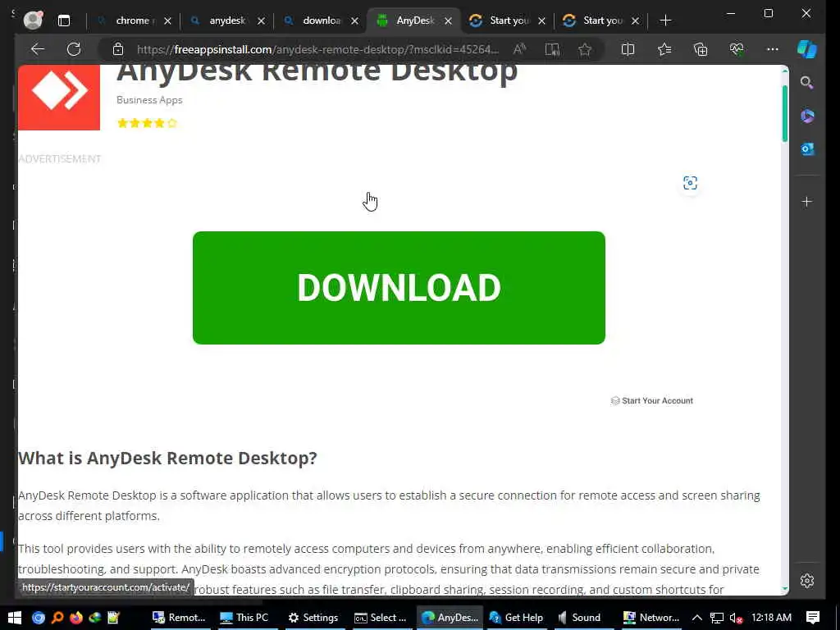Open the notification center icon
The image size is (840, 630).
pyautogui.click(x=813, y=618)
